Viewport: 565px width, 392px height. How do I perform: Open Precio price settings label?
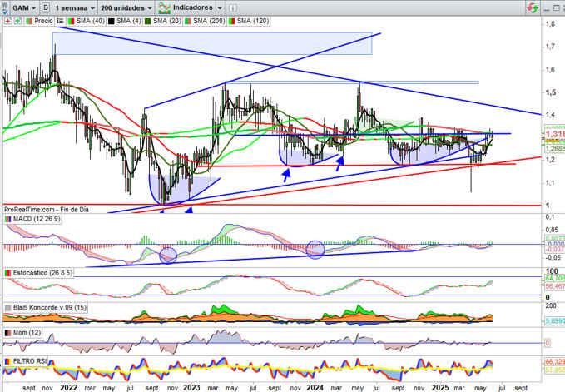click(43, 22)
